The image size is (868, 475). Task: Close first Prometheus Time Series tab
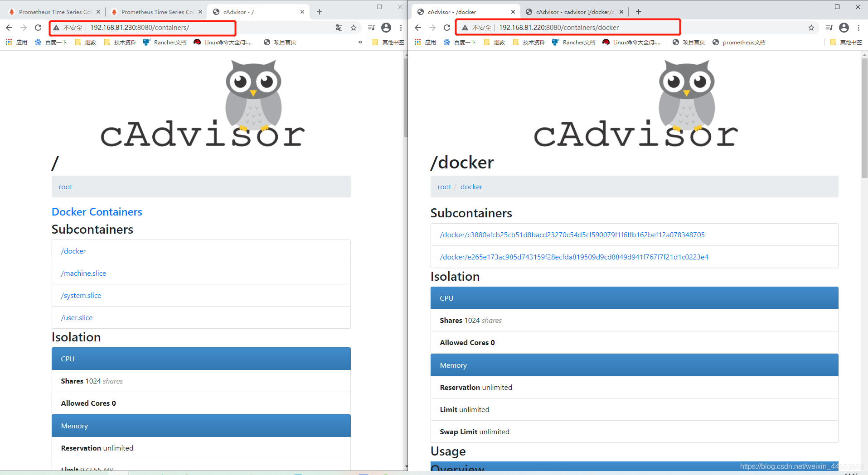(98, 12)
